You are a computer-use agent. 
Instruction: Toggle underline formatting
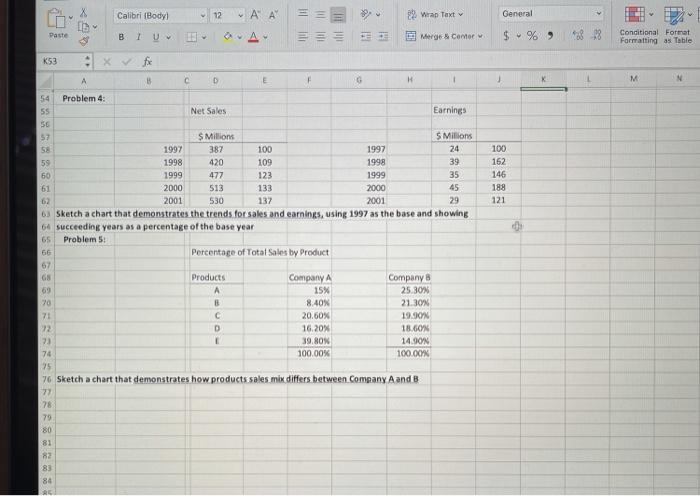point(156,37)
